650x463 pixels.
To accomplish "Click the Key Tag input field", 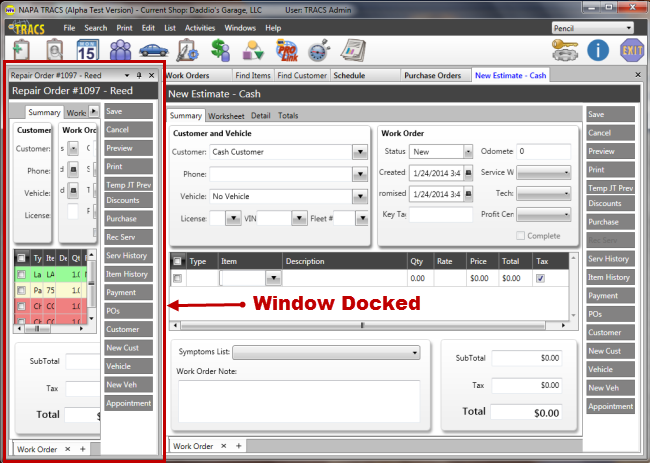I will tap(441, 214).
